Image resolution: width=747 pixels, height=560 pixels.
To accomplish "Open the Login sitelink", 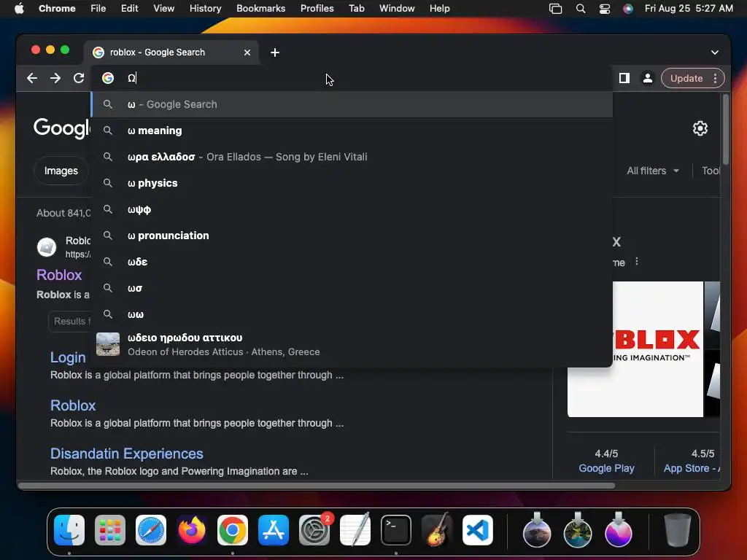I will click(x=68, y=357).
